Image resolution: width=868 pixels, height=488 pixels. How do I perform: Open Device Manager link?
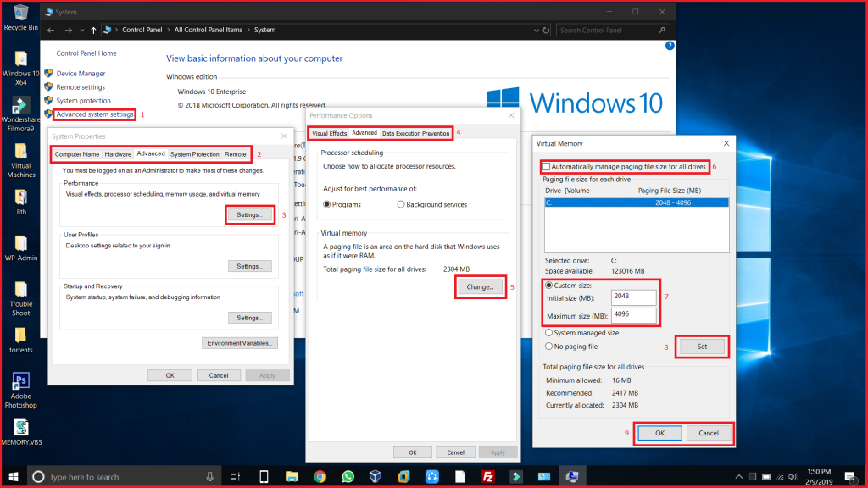coord(81,74)
